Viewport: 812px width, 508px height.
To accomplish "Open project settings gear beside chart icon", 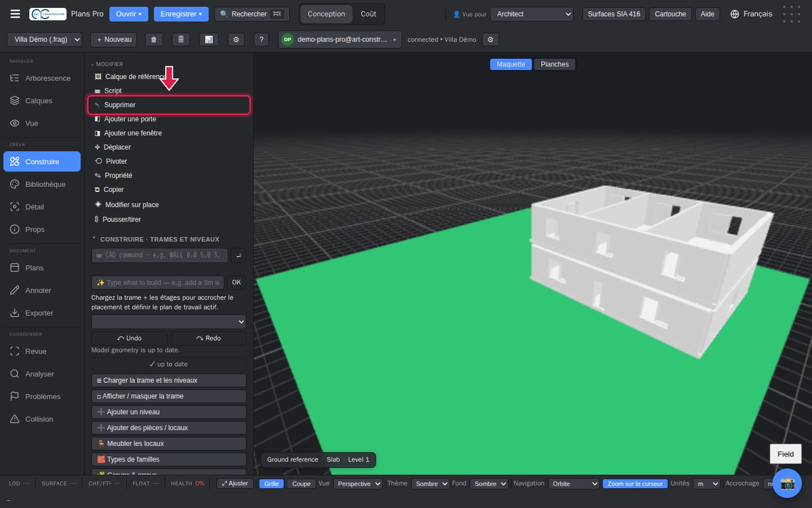I will click(236, 40).
